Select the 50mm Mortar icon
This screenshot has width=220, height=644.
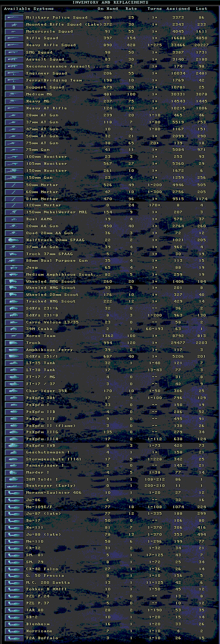[14, 185]
